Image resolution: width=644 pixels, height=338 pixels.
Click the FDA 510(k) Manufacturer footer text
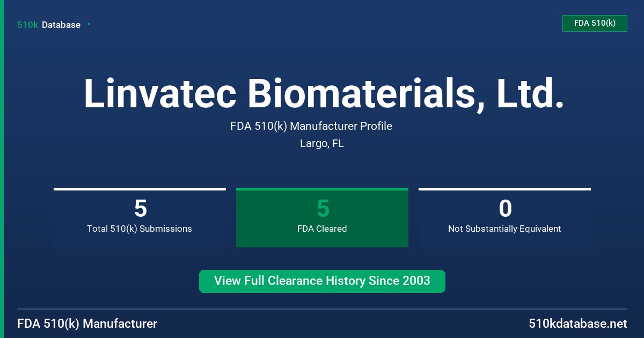tap(87, 324)
